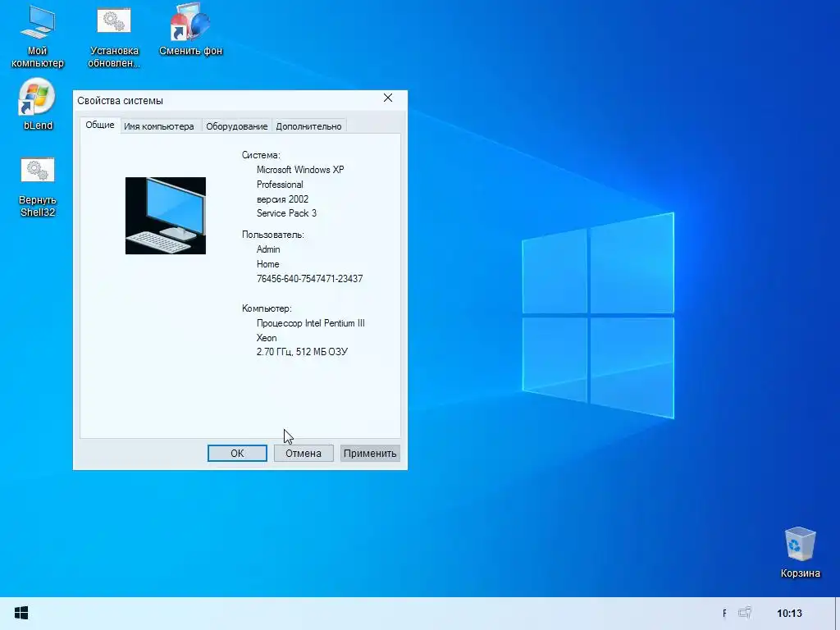Click the Home organization text
The width and height of the screenshot is (840, 630).
click(268, 264)
